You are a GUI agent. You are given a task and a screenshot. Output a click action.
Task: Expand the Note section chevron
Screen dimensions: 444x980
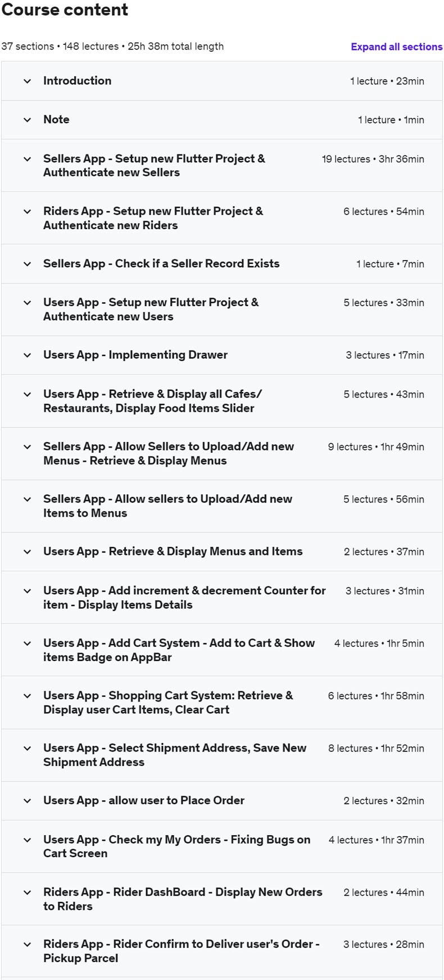[x=28, y=120]
